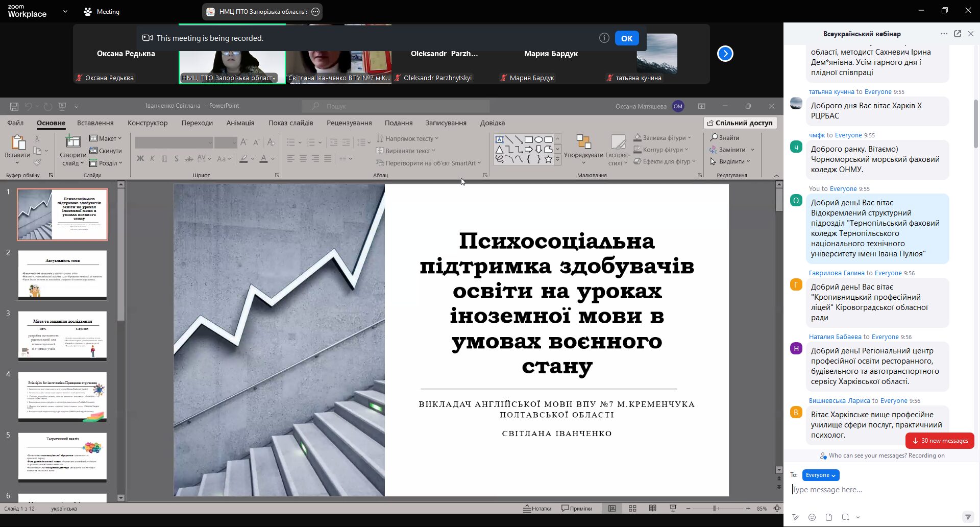Open chat panel more options ellipsis

944,34
